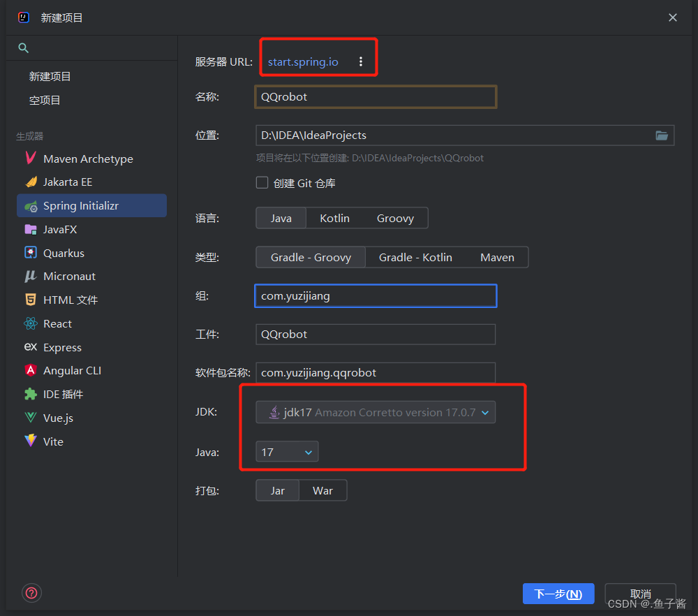Choose the Spring Initializr generator entry

point(91,206)
